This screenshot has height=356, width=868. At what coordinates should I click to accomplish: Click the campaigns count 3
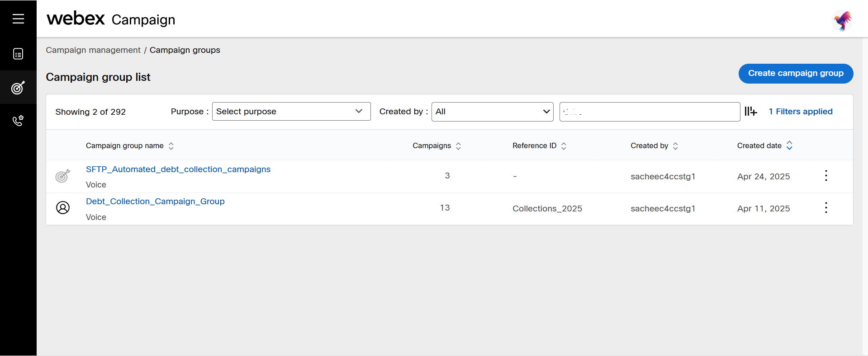pos(447,176)
